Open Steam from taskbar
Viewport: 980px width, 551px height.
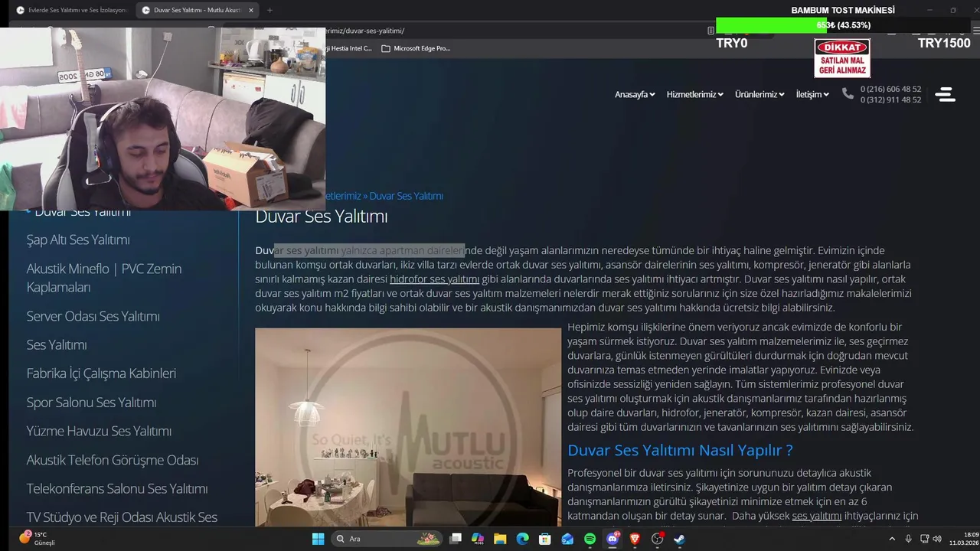click(679, 539)
